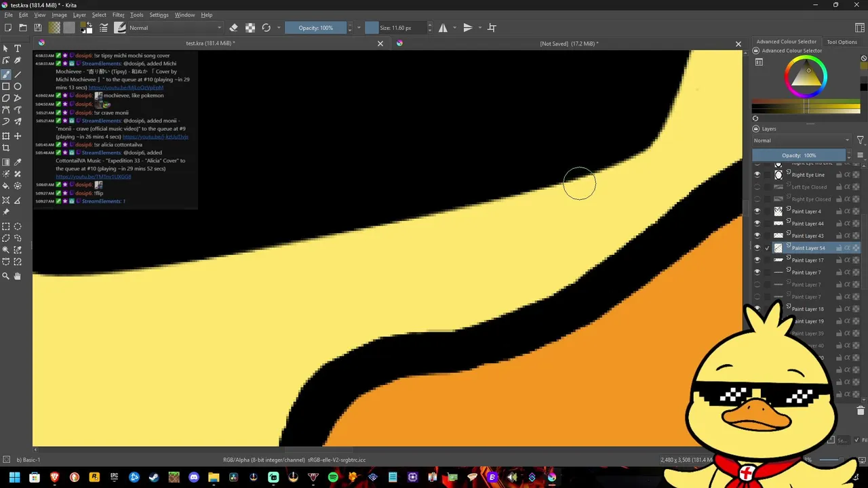The width and height of the screenshot is (868, 488).
Task: Hide the Paint Layer 43 layer
Action: [757, 236]
